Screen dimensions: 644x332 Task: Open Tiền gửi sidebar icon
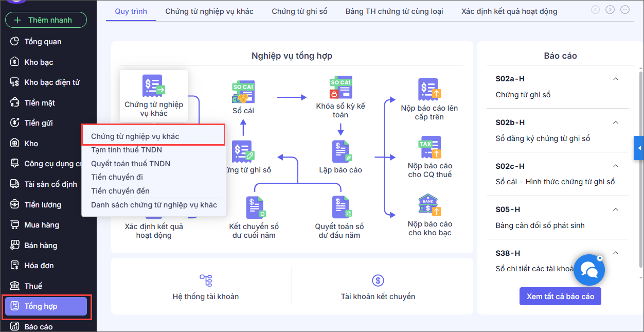(x=15, y=123)
